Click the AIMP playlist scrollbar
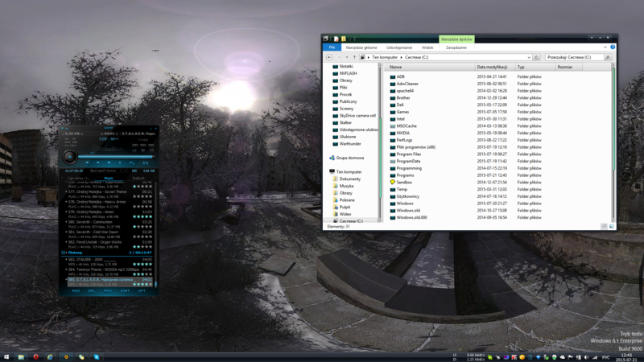The height and width of the screenshot is (362, 644). (155, 284)
